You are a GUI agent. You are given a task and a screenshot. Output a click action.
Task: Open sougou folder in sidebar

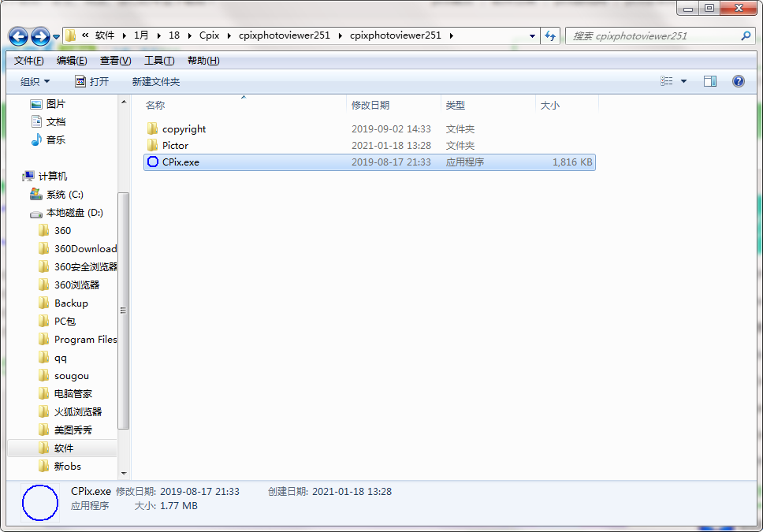pos(64,376)
